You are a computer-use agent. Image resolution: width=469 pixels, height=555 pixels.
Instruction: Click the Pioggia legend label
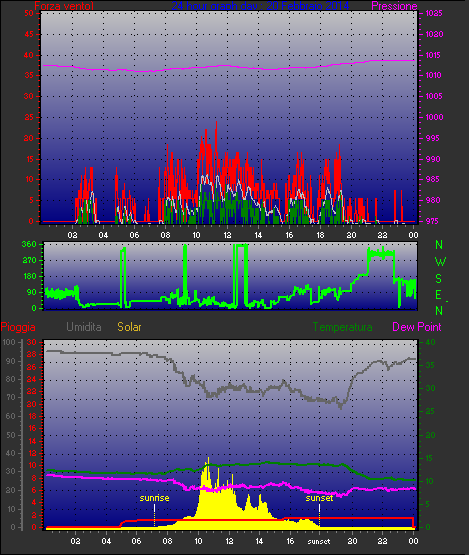tap(18, 327)
